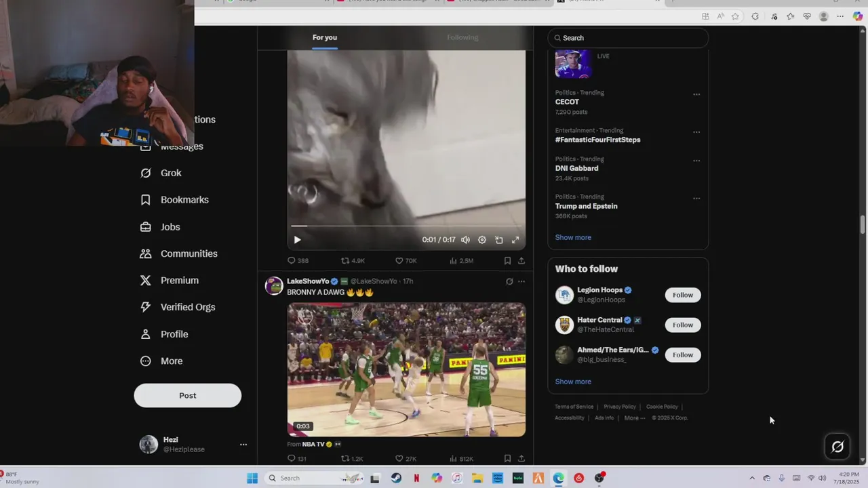Reply to the post with 131 replies

pyautogui.click(x=297, y=459)
